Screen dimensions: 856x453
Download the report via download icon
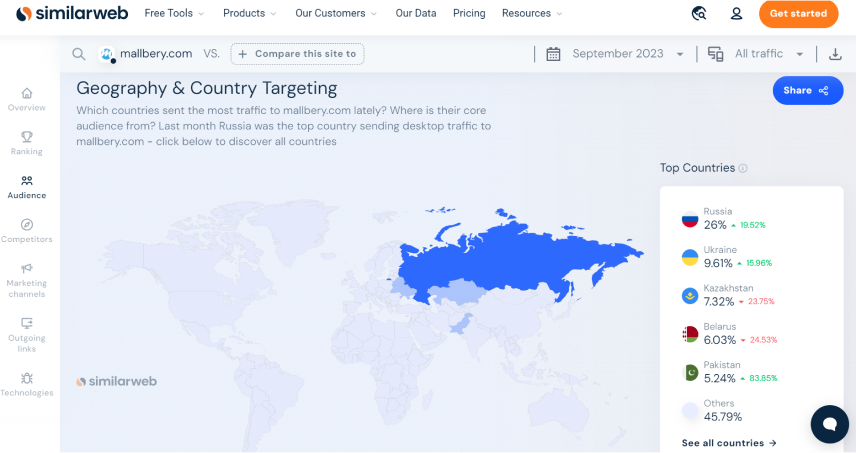point(835,54)
